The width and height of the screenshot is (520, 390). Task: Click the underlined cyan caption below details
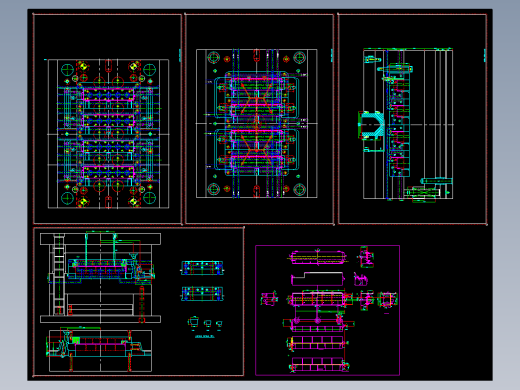(x=204, y=336)
